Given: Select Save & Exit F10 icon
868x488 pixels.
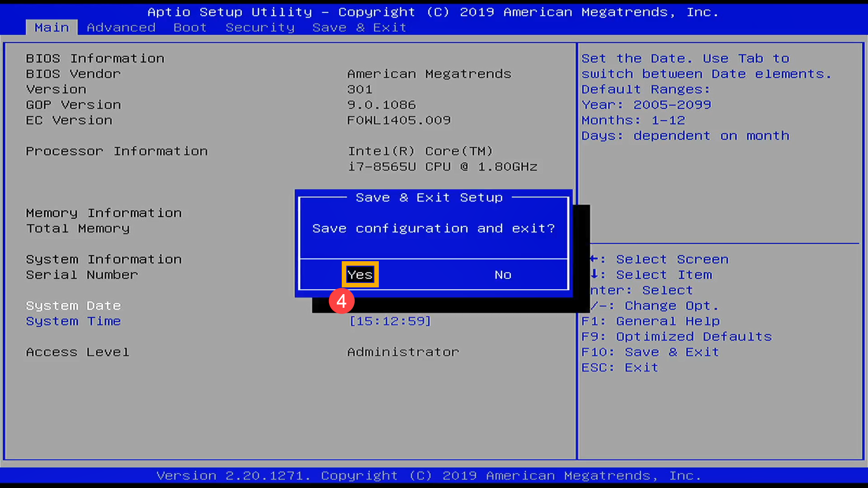Looking at the screenshot, I should click(x=651, y=352).
